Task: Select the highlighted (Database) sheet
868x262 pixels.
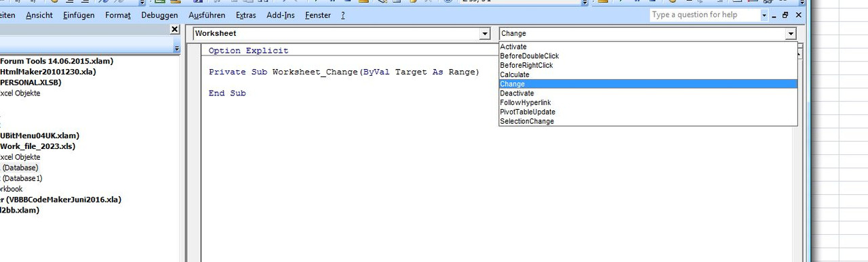Action: (x=20, y=167)
